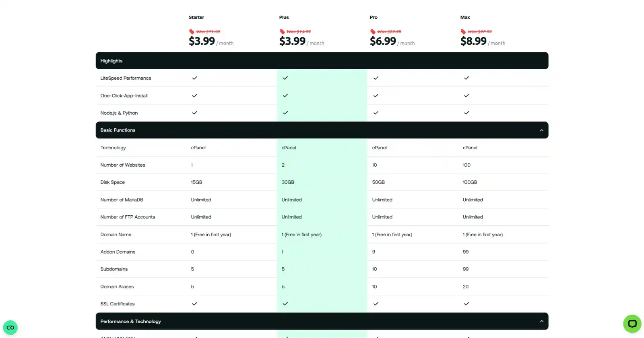Viewport: 644px width, 338px height.
Task: Click the 100GB disk space value
Action: (470, 182)
